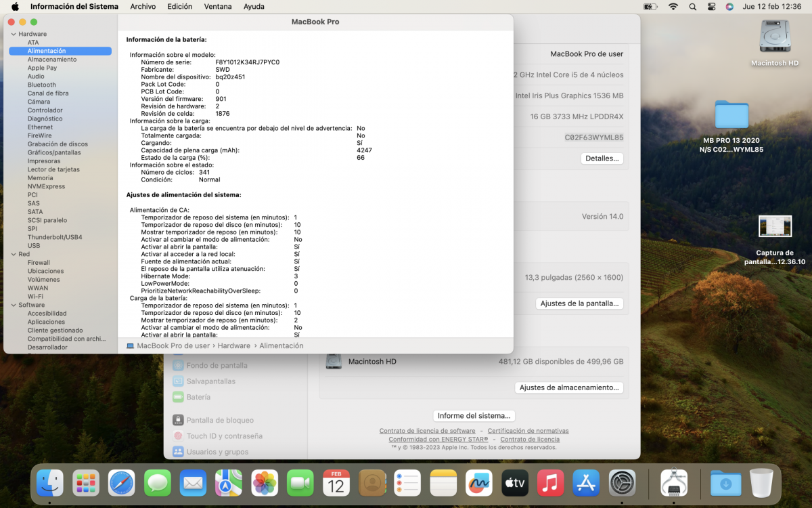
Task: Open the Downloads stack in the Dock
Action: [x=725, y=483]
